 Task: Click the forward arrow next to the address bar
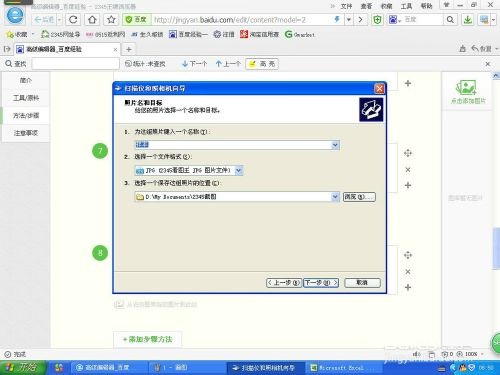click(x=360, y=20)
